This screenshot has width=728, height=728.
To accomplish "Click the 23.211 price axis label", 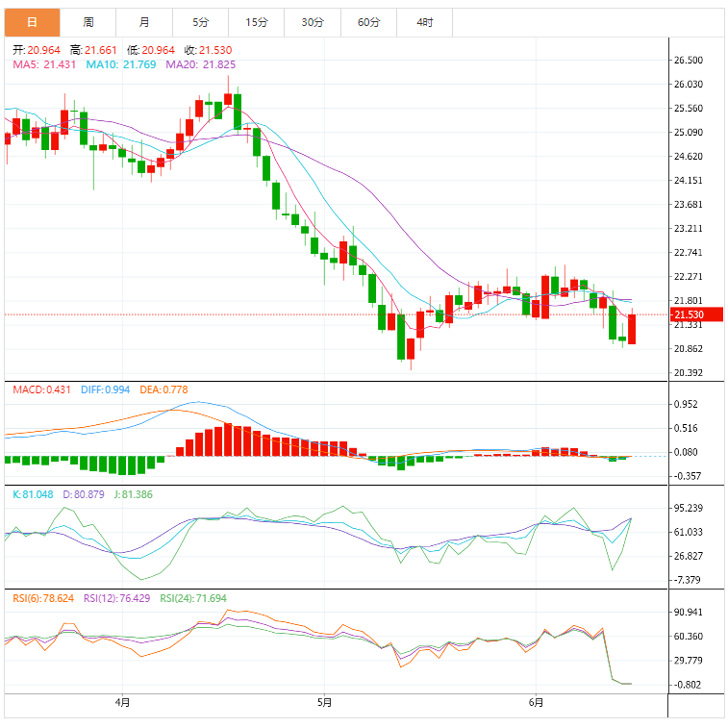I will (689, 229).
